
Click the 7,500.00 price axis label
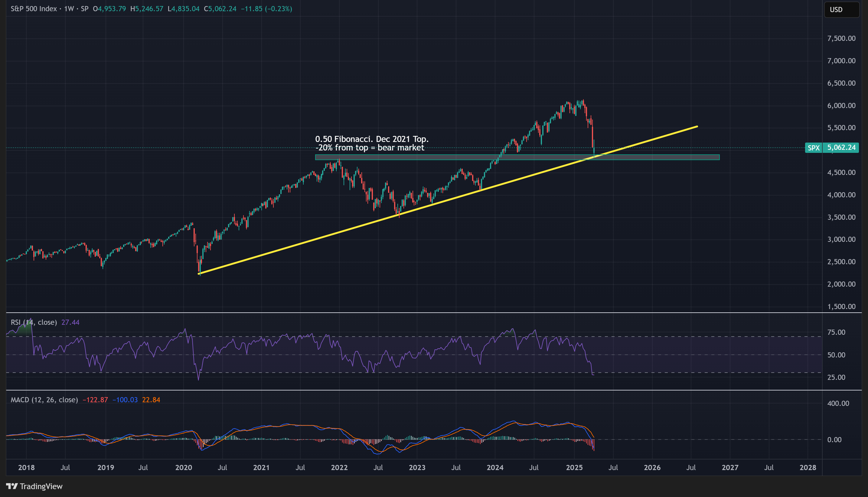(841, 38)
